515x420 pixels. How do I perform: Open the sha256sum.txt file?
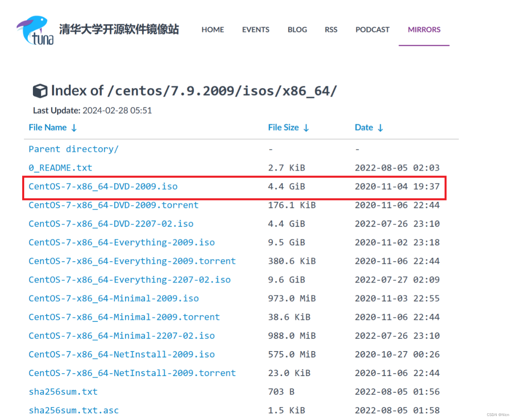[63, 392]
